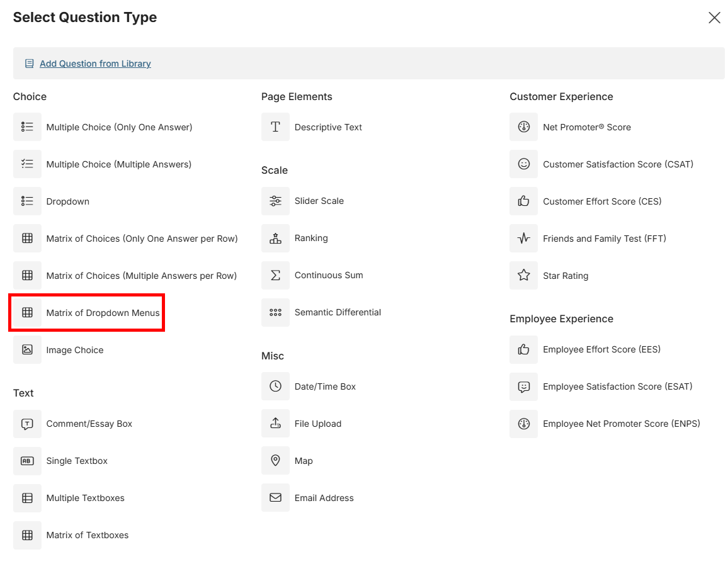Select the Matrix of Textboxes icon
Screen dimensions: 728x564
(x=27, y=535)
